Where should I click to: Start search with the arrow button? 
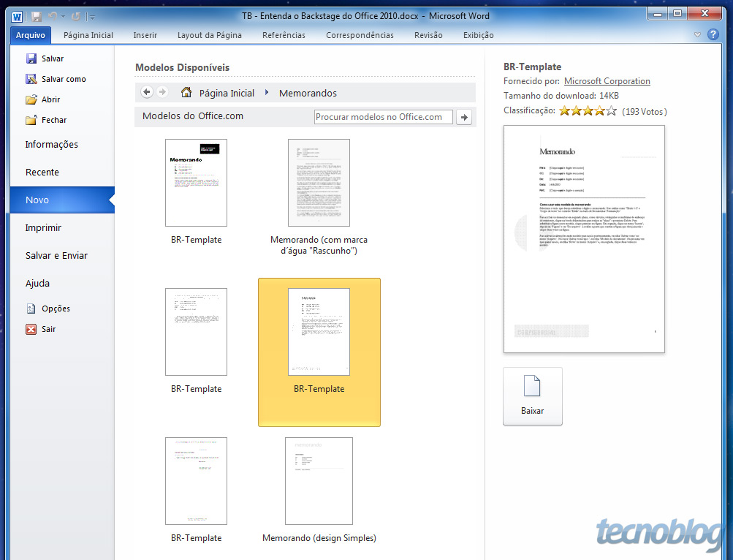point(463,117)
